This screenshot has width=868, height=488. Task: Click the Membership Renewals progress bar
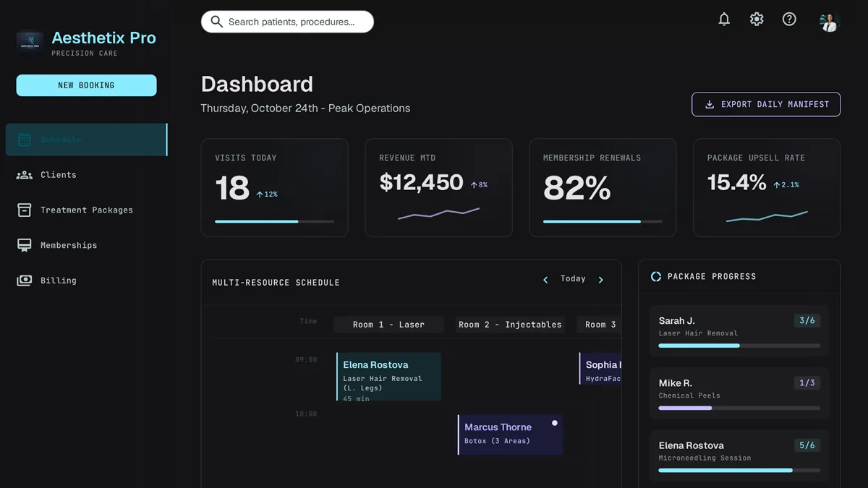pyautogui.click(x=603, y=221)
